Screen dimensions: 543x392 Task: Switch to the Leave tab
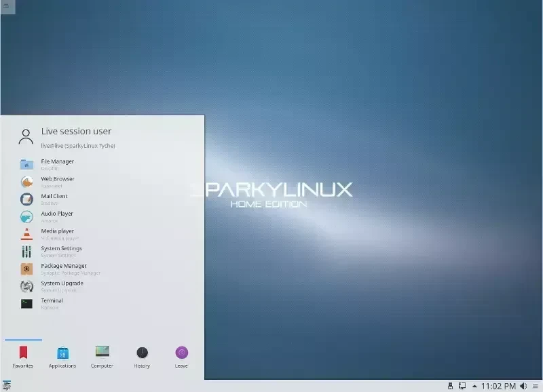pos(181,357)
